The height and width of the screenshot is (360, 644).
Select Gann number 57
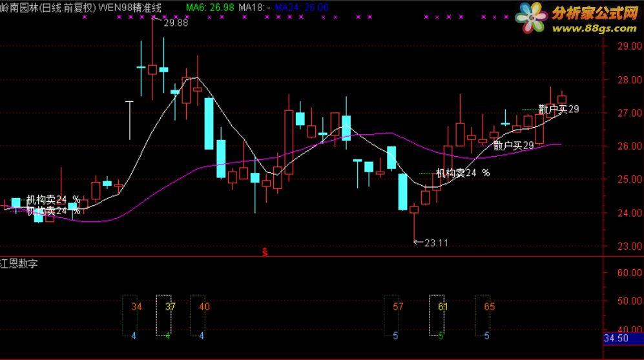click(397, 306)
